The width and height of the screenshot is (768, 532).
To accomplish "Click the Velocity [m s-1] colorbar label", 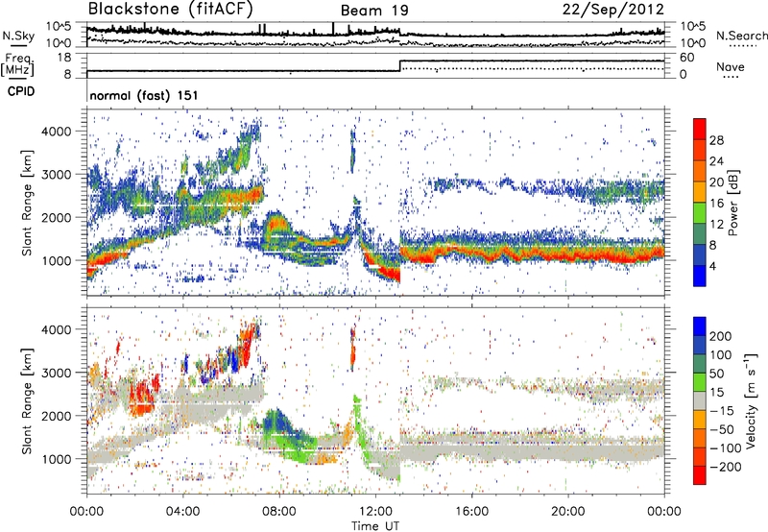I will click(750, 400).
